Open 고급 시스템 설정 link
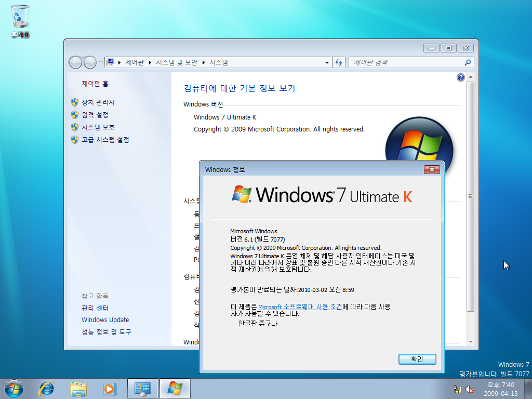532x399 pixels. tap(105, 139)
